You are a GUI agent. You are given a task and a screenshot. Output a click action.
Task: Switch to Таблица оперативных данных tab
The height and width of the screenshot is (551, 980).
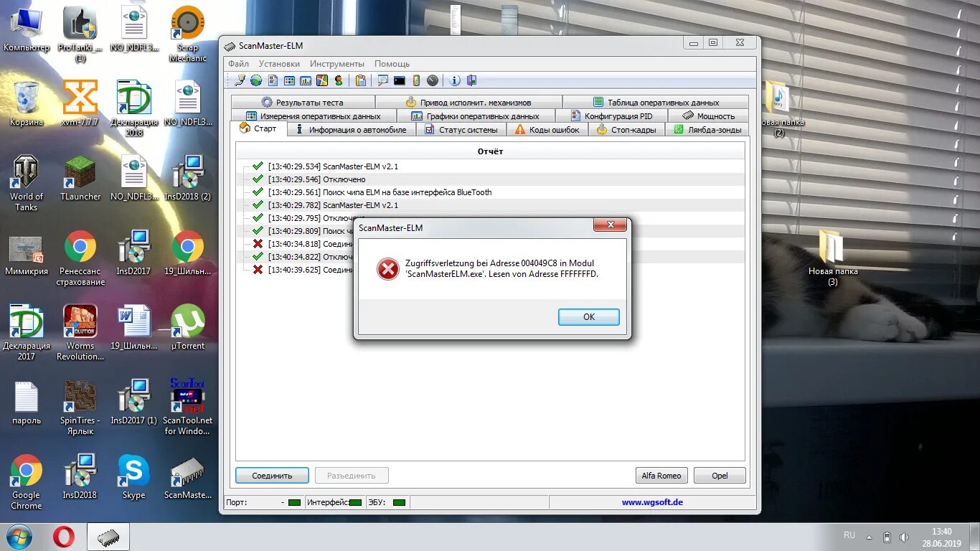click(655, 103)
